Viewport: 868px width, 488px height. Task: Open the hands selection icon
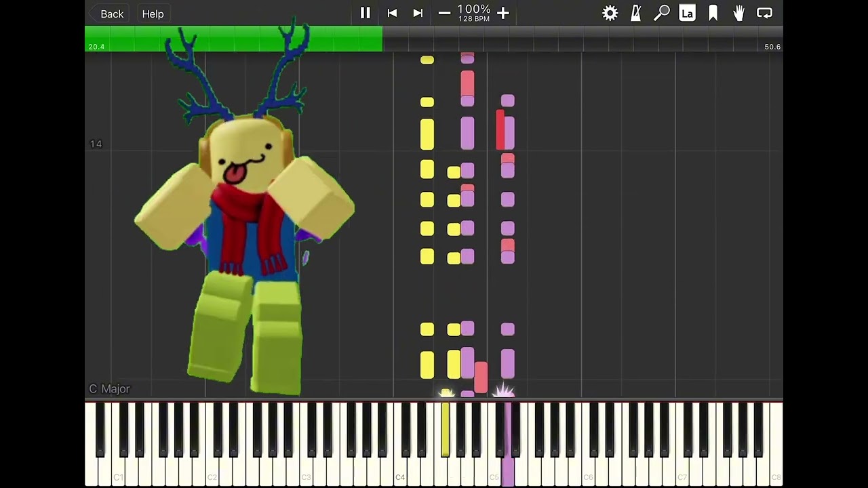coord(738,13)
